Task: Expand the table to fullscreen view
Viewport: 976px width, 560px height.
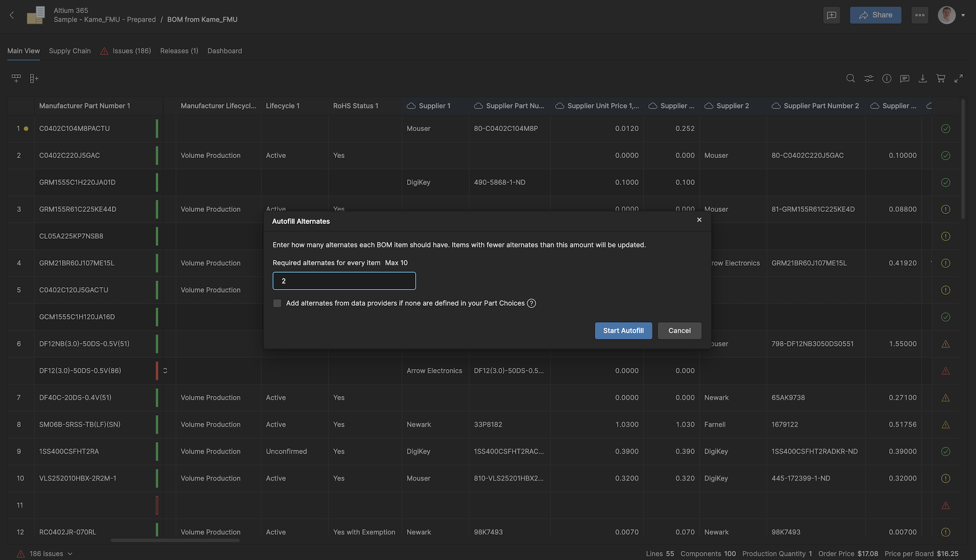Action: 959,78
